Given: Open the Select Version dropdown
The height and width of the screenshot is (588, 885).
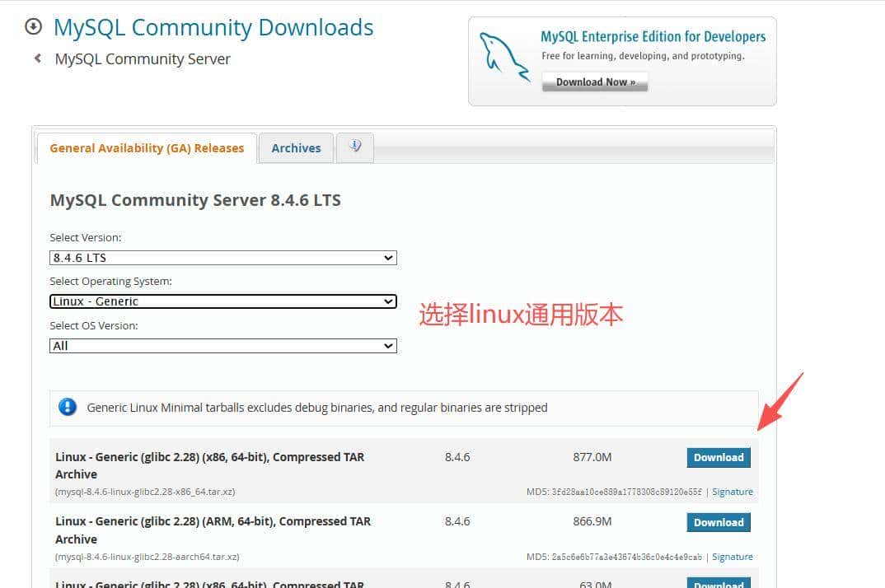Looking at the screenshot, I should coord(222,257).
